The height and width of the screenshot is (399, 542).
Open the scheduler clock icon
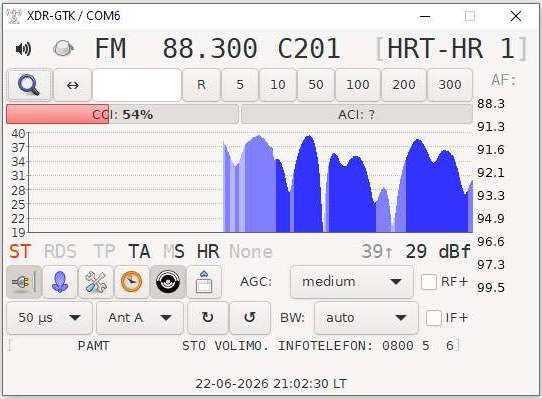pyautogui.click(x=132, y=282)
